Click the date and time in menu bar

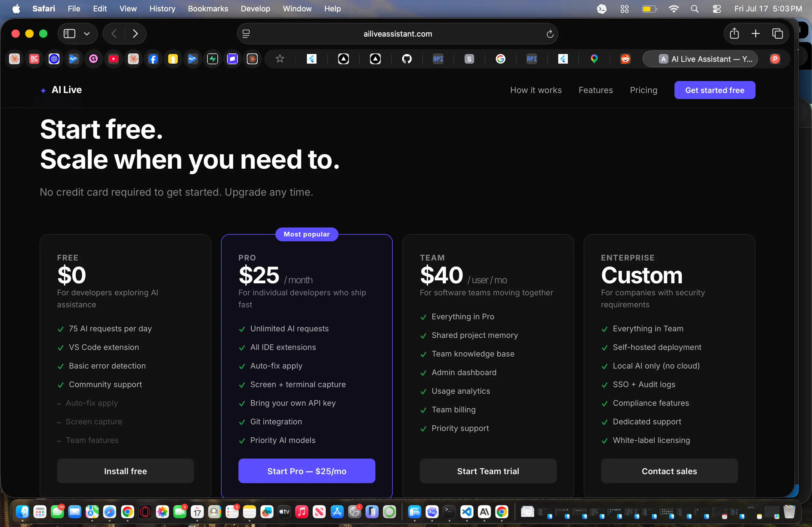[768, 8]
